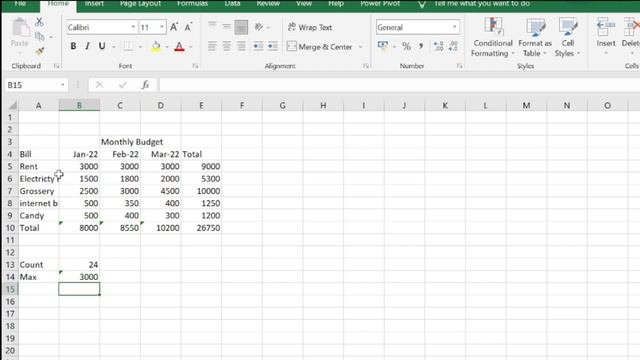Click the Insert cells button
The image size is (640, 360).
point(606,37)
